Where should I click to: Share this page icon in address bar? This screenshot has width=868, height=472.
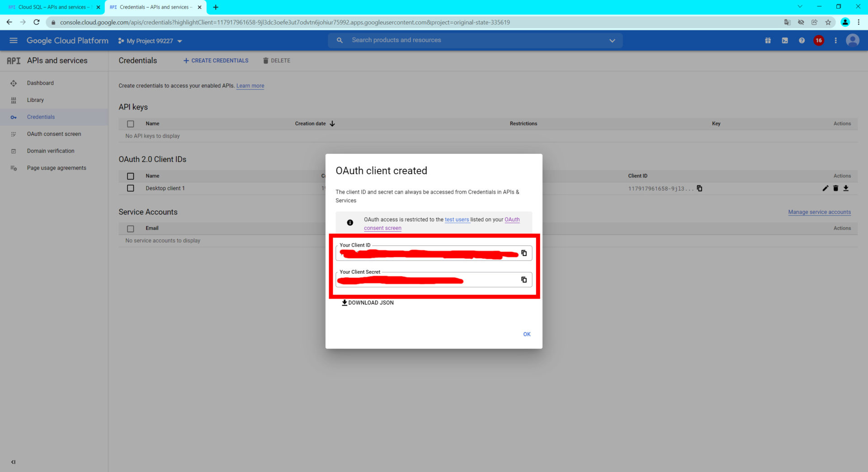pos(814,22)
